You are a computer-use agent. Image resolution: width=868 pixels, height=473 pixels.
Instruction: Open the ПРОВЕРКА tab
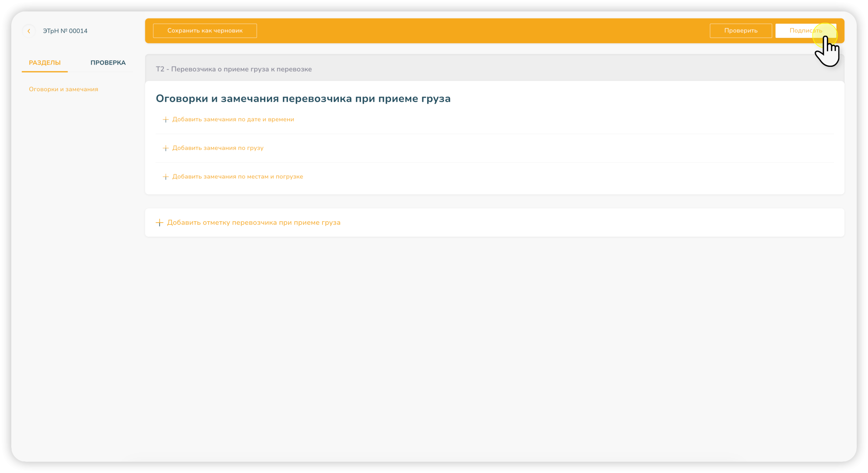point(108,63)
